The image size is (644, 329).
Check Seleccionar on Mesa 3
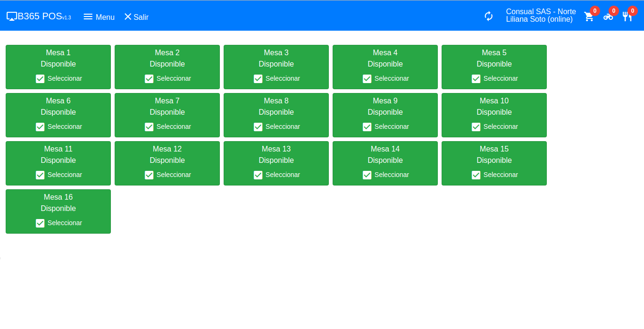[x=277, y=79]
